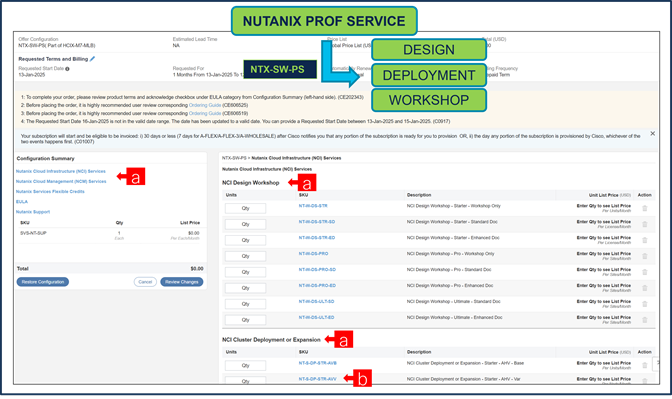Cancel the configuration changes
Screen dimensions: 672x399
(145, 282)
